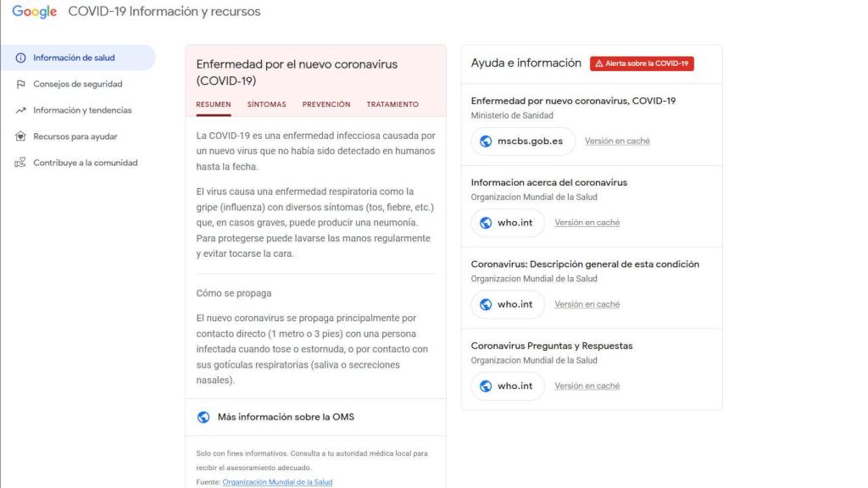Image resolution: width=868 pixels, height=488 pixels.
Task: Open who.int under Informacion acerca del coronavirus
Action: point(508,223)
